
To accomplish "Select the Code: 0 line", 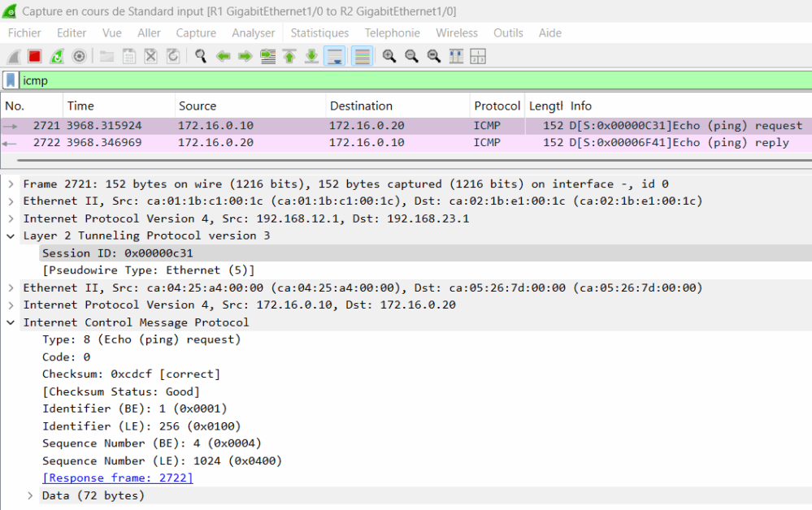I will tap(67, 357).
